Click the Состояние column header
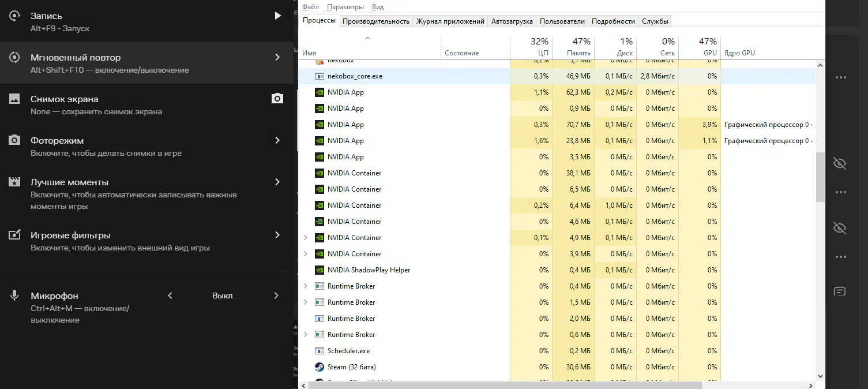 [x=475, y=47]
